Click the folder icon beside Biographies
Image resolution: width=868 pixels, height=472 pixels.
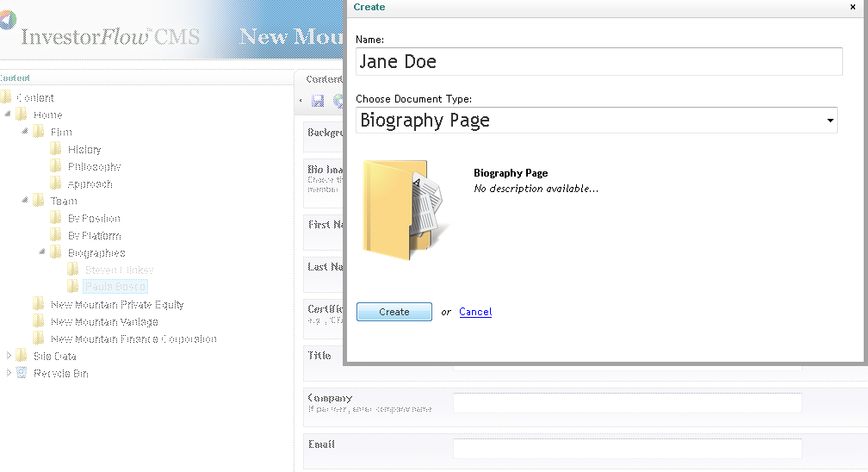click(x=55, y=252)
